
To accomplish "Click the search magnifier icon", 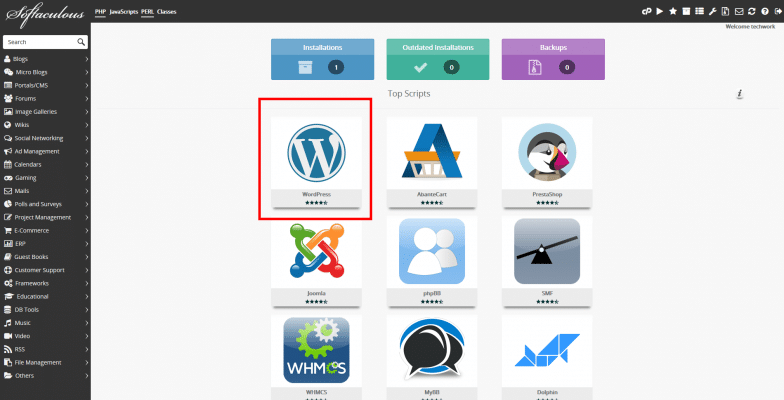I will 81,43.
